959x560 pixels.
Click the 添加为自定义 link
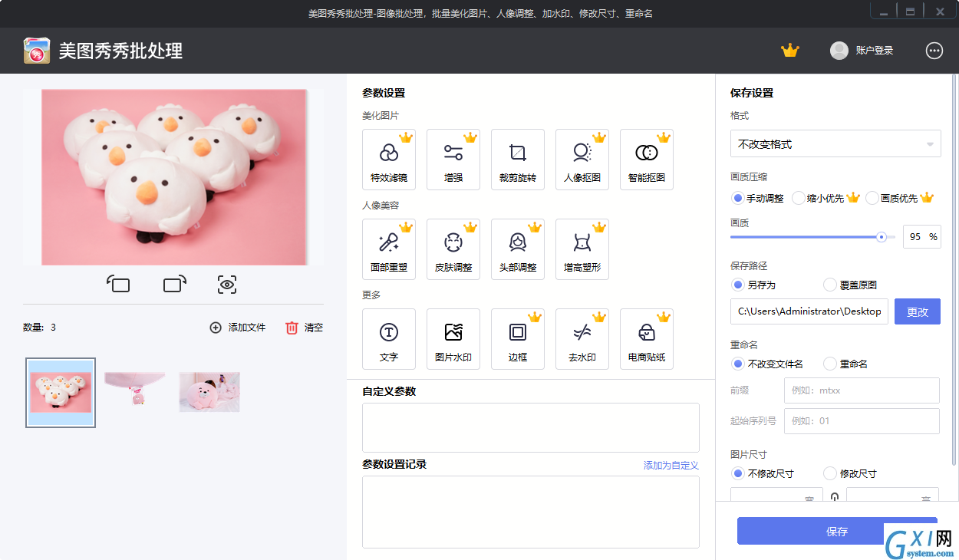pos(671,466)
